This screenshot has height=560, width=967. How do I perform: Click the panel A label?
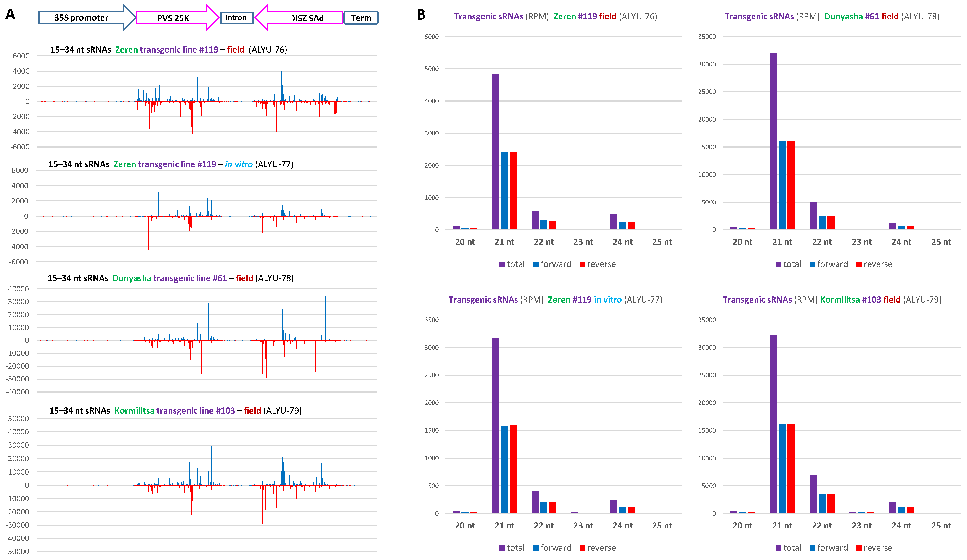pos(10,15)
